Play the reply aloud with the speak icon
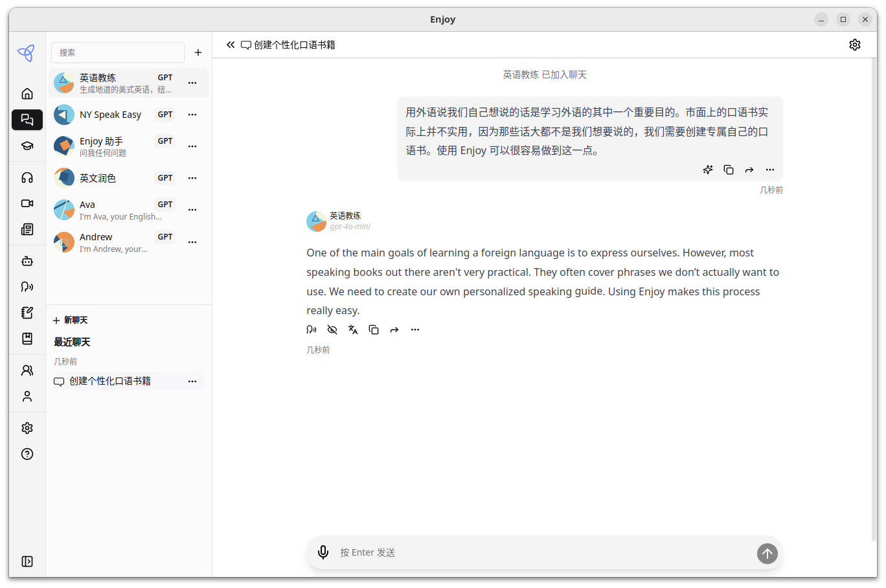The image size is (886, 588). tap(312, 330)
